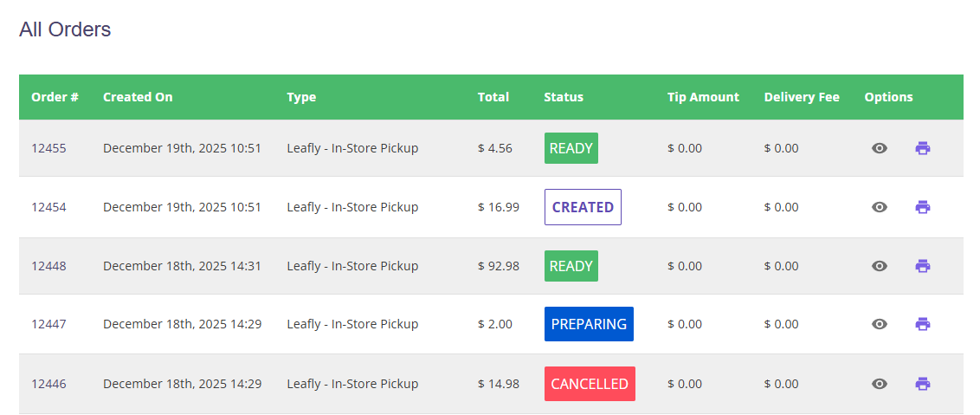The width and height of the screenshot is (980, 415).
Task: View cancelled order 12446 details
Action: tap(880, 384)
